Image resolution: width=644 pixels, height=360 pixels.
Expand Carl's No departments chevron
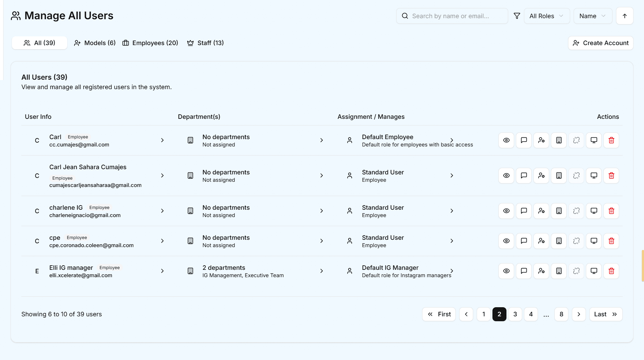point(322,140)
